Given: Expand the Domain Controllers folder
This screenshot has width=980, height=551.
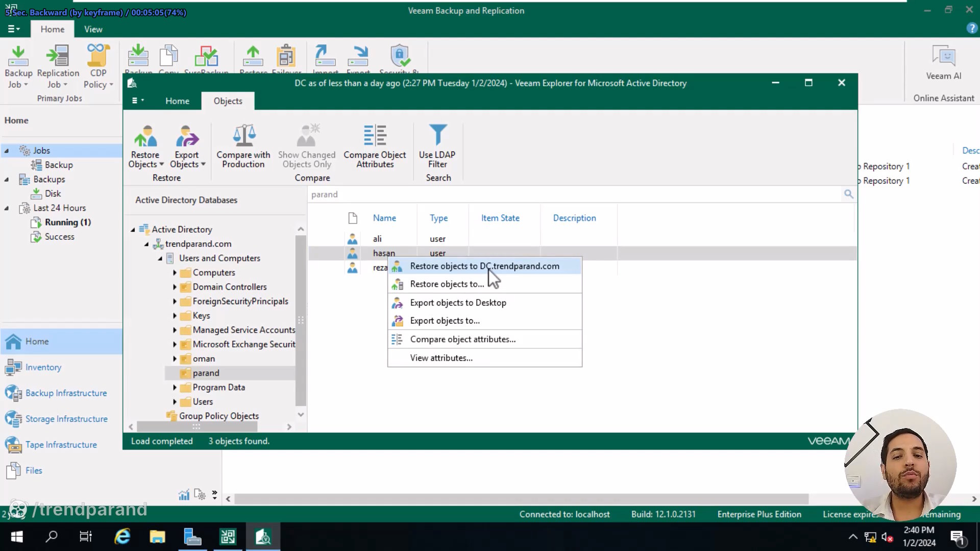Looking at the screenshot, I should coord(175,287).
